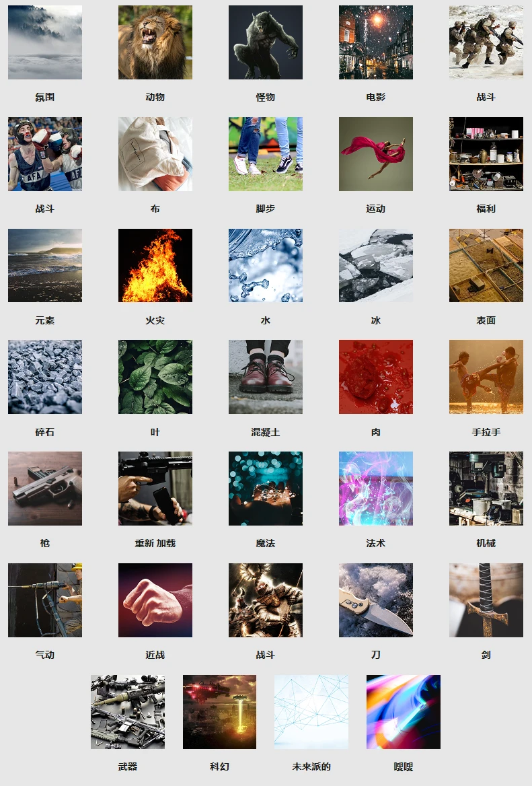The height and width of the screenshot is (786, 532).
Task: Click the gravel 碎石 thumbnail
Action: point(45,377)
